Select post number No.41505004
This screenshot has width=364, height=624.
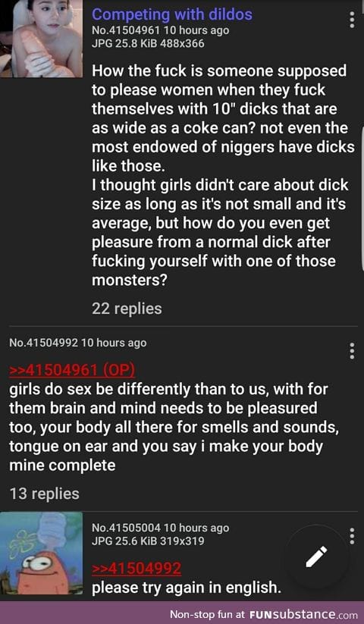point(126,528)
